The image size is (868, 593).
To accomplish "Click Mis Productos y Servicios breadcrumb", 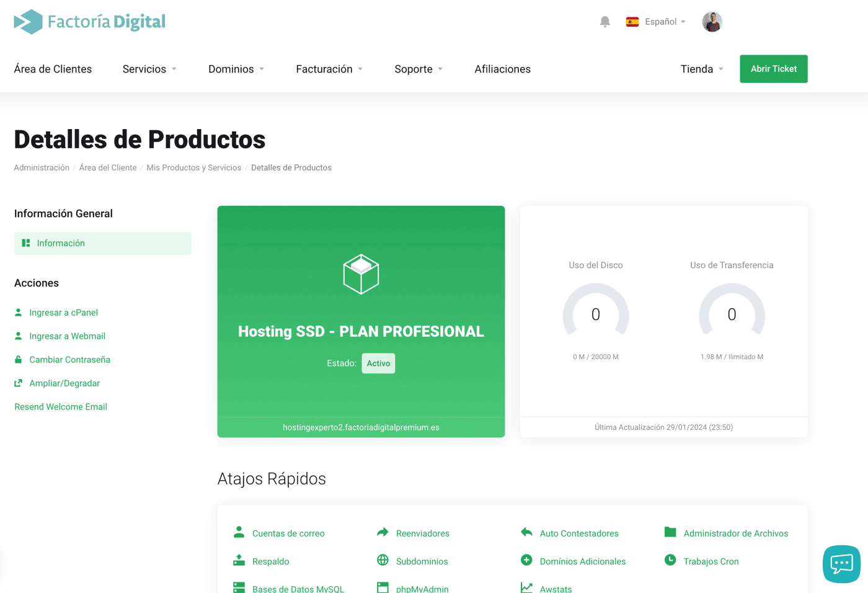I will point(194,167).
